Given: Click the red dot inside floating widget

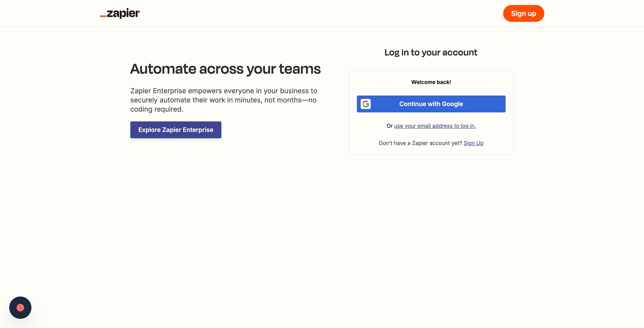Looking at the screenshot, I should (x=20, y=307).
